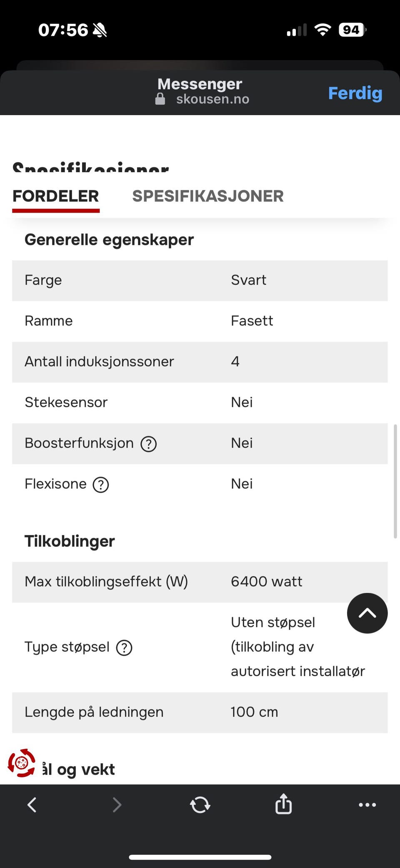Tap the skousen.no address label
This screenshot has width=400, height=868.
point(212,99)
